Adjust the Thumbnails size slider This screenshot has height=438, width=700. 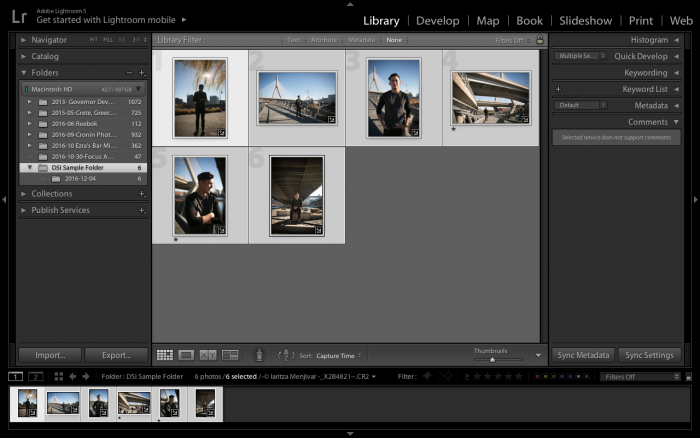492,359
